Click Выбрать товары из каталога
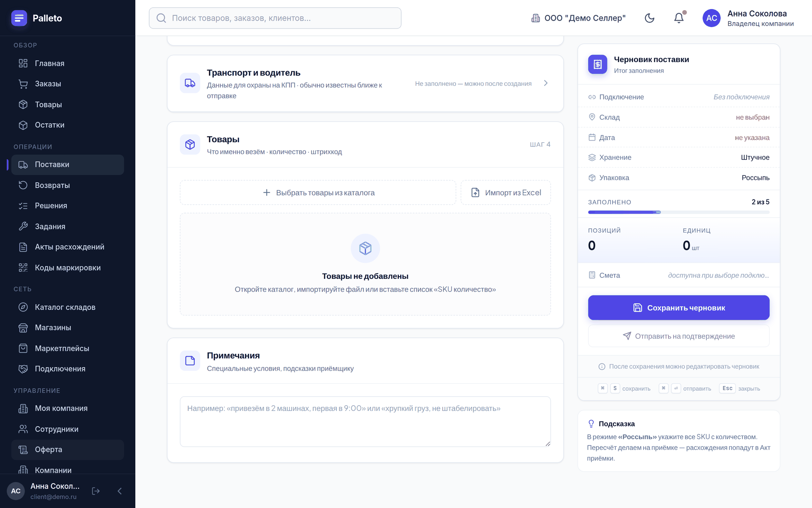 point(318,193)
